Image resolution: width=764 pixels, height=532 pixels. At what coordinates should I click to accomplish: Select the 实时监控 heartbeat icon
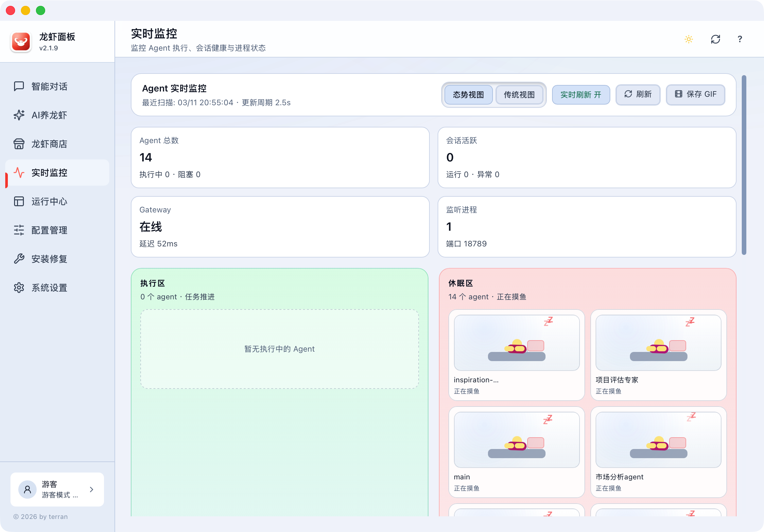pyautogui.click(x=19, y=173)
